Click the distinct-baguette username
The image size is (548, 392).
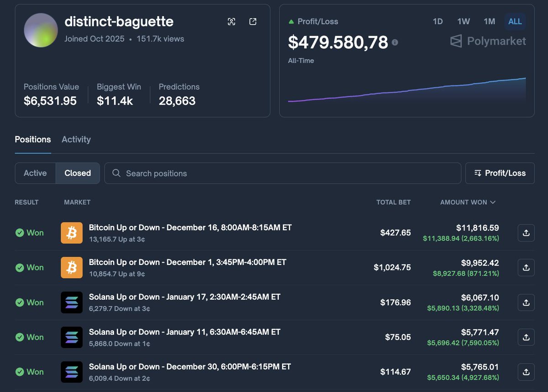pyautogui.click(x=119, y=21)
